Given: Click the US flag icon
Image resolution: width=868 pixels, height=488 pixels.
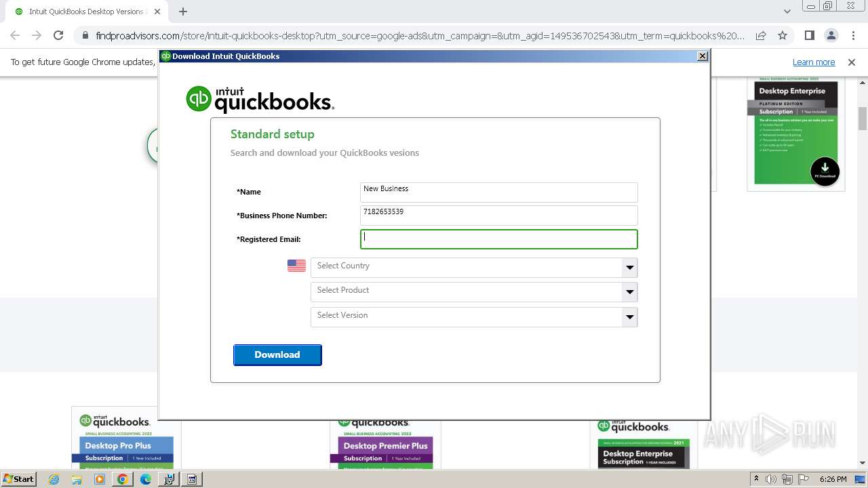Looking at the screenshot, I should [296, 266].
